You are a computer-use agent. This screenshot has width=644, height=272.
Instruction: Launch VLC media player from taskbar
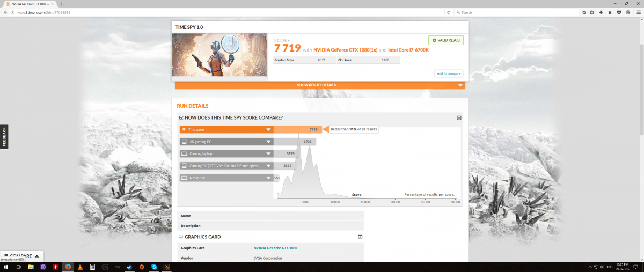pos(80,267)
